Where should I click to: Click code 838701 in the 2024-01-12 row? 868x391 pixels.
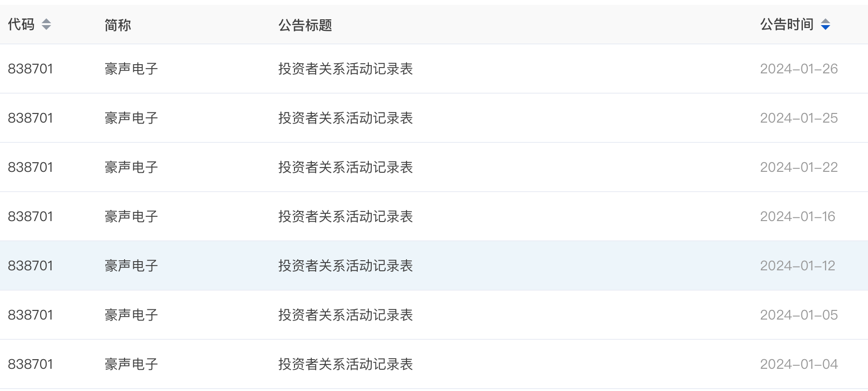[x=30, y=266]
